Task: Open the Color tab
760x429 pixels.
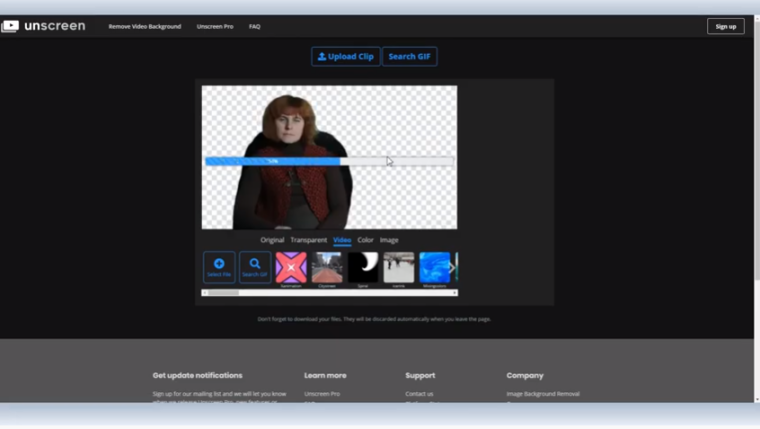Action: 366,240
